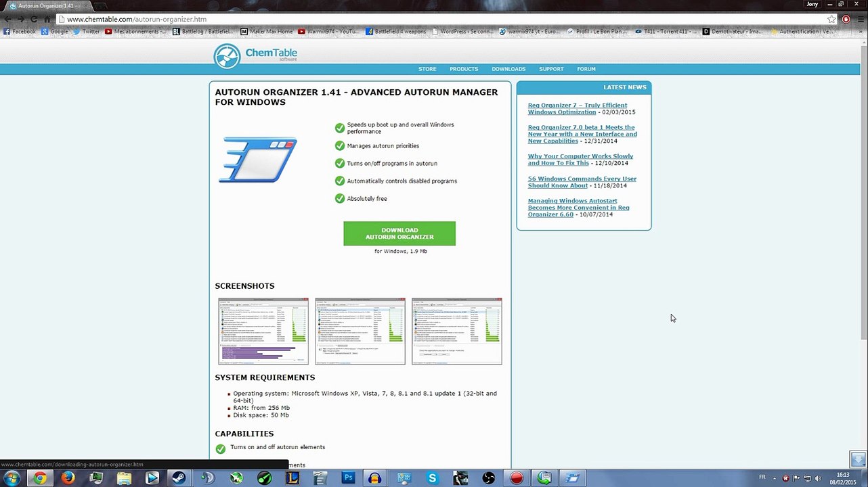The image size is (868, 487).
Task: Reload the page with the refresh icon
Action: 34,19
